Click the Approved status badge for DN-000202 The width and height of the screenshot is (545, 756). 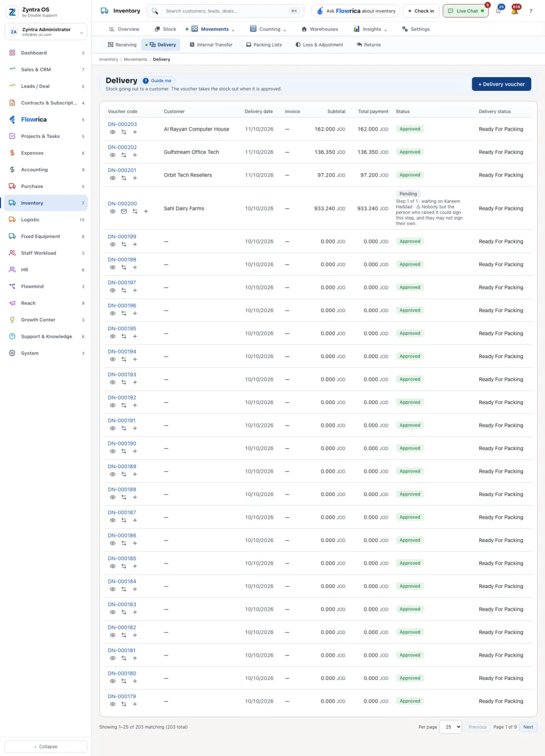click(x=410, y=152)
